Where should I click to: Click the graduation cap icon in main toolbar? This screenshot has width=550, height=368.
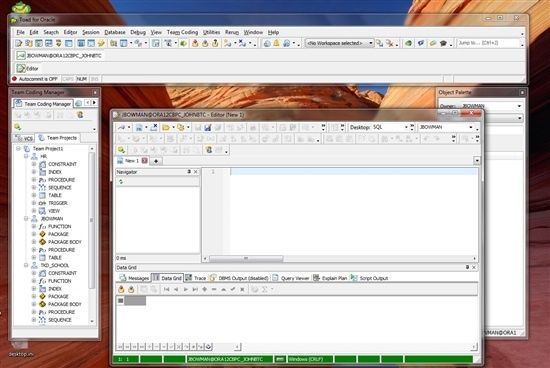(x=443, y=43)
